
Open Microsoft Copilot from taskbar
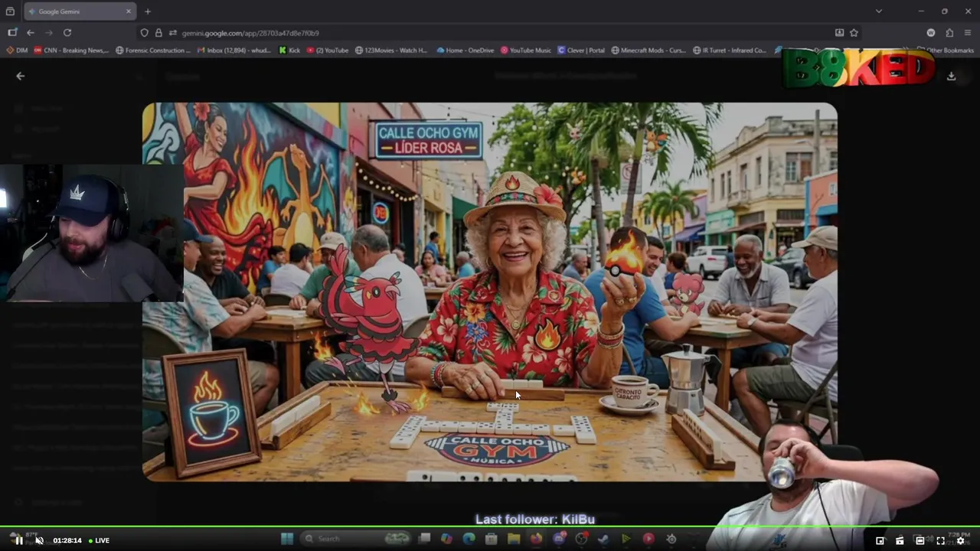pyautogui.click(x=446, y=539)
